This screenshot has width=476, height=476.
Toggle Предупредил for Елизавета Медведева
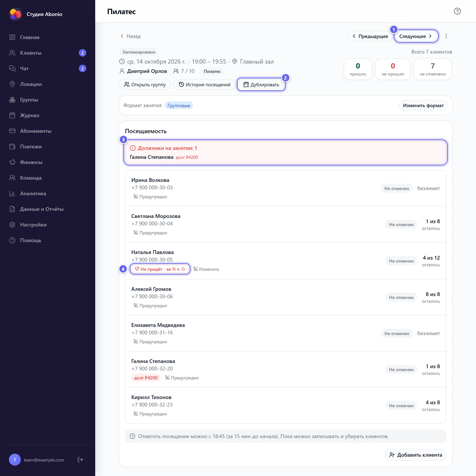pyautogui.click(x=150, y=342)
